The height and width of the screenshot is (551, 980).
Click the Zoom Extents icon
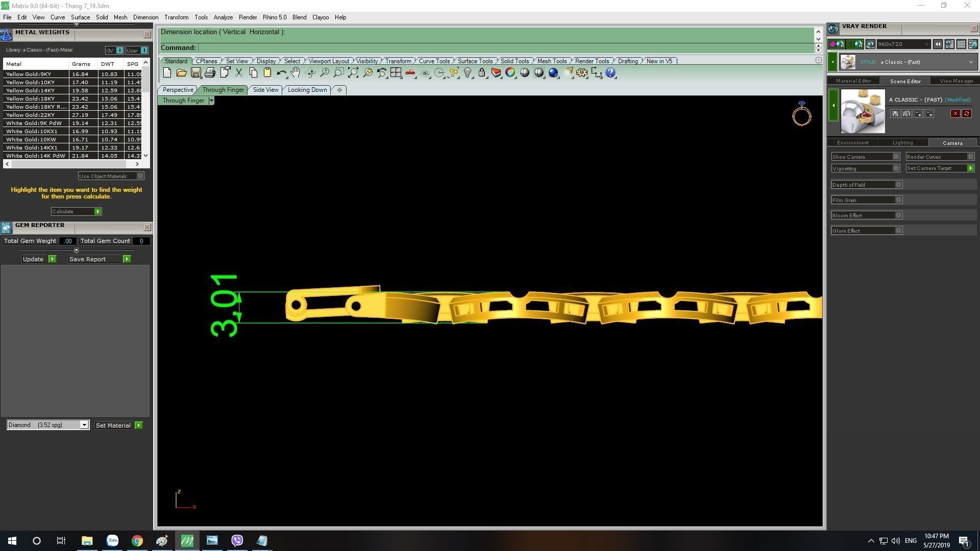353,73
